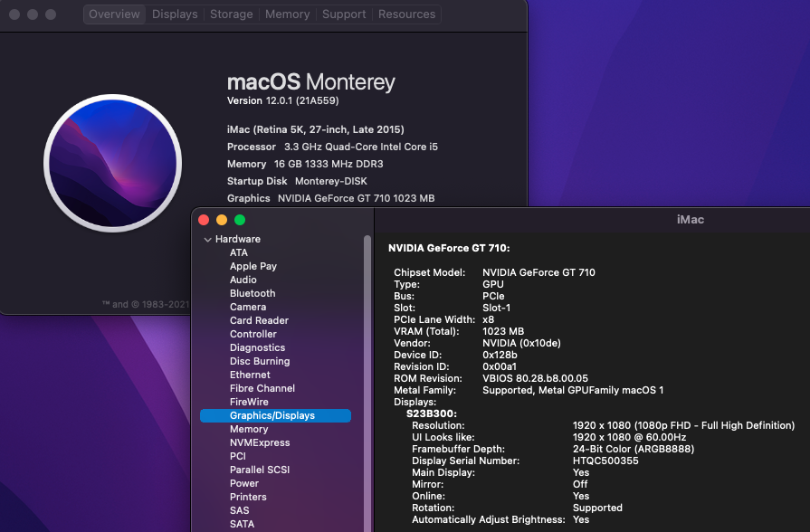Select the highlighted Graphics/Displays item
Viewport: 810px width, 532px height.
(x=275, y=415)
